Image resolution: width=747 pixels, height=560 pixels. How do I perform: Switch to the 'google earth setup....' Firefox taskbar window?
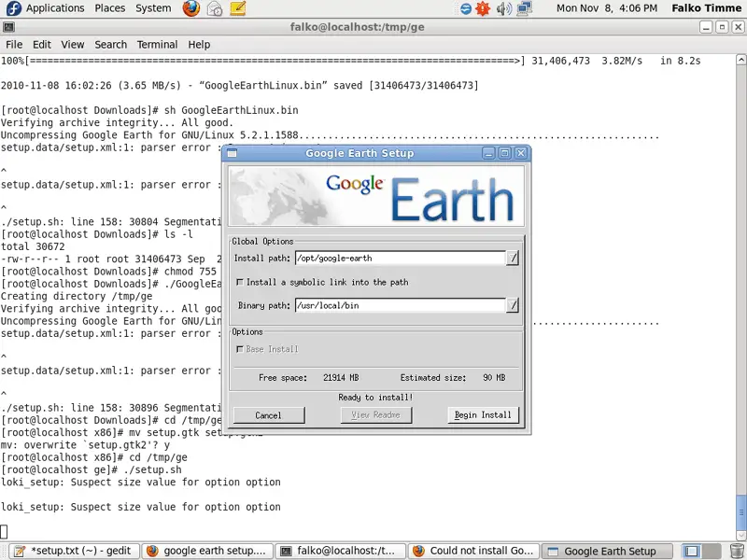(x=207, y=551)
